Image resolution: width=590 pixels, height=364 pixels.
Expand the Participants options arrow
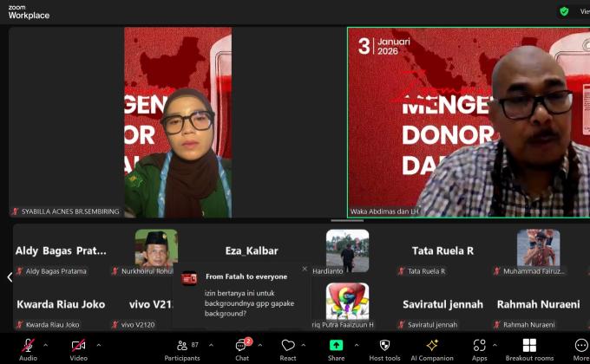pyautogui.click(x=211, y=344)
